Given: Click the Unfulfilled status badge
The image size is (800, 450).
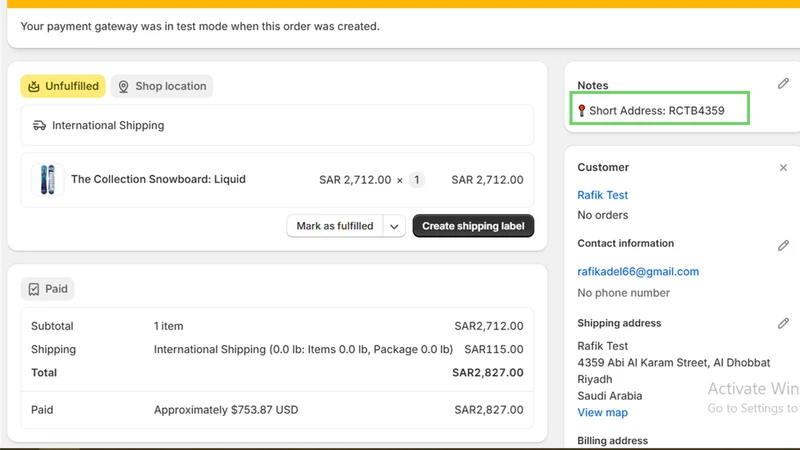Looking at the screenshot, I should 63,86.
